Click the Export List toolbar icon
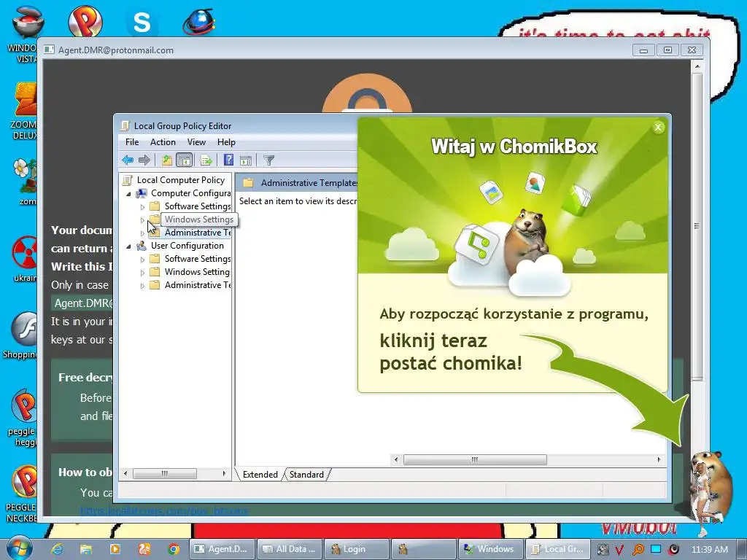 click(x=206, y=160)
